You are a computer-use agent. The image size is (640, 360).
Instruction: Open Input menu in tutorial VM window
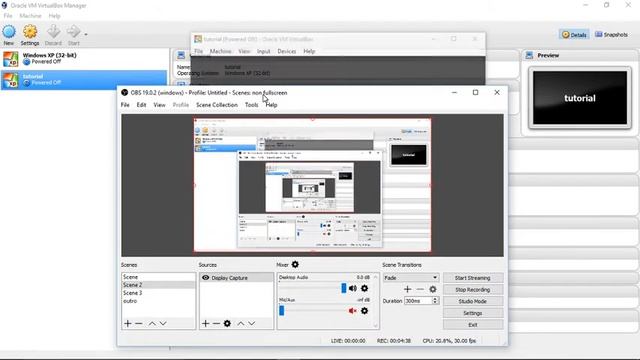point(264,51)
